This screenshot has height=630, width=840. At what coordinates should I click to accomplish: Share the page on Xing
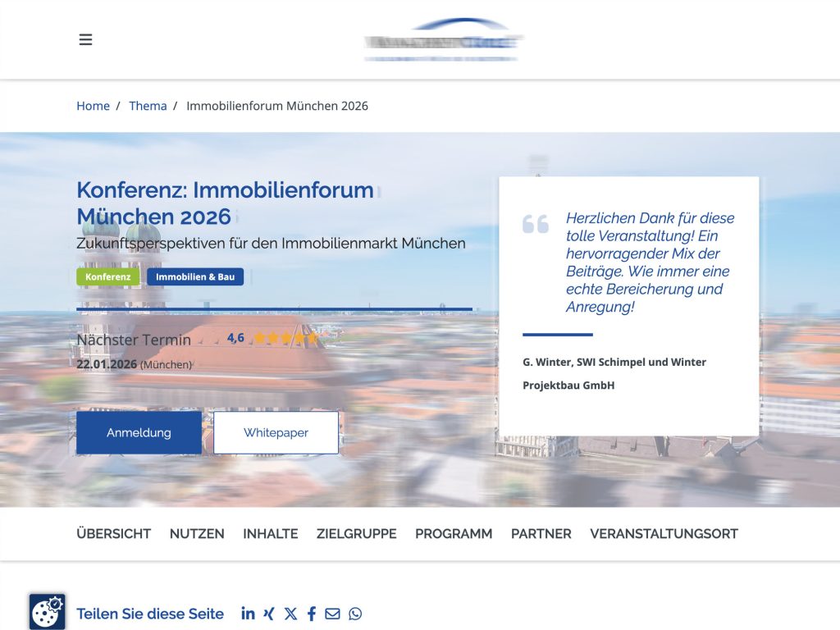pos(269,613)
